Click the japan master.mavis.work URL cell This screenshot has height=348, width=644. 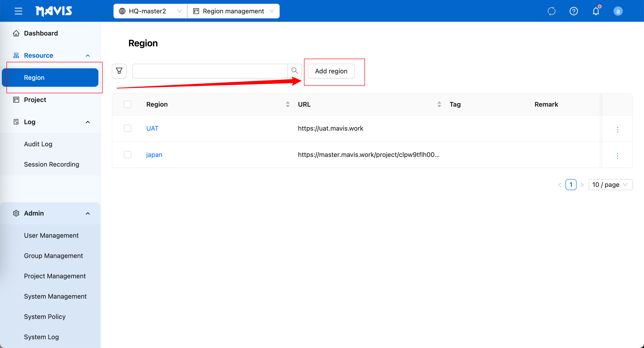pyautogui.click(x=368, y=155)
